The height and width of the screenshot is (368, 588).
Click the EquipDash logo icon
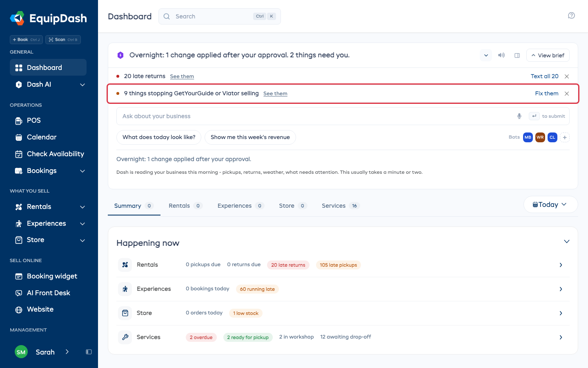(17, 18)
